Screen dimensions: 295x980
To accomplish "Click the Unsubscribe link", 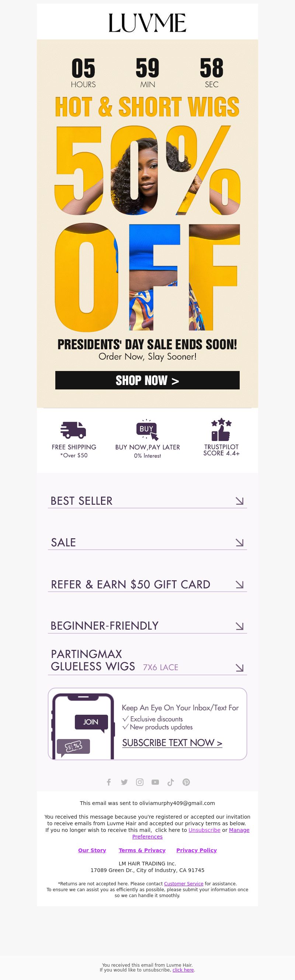I will tap(204, 830).
